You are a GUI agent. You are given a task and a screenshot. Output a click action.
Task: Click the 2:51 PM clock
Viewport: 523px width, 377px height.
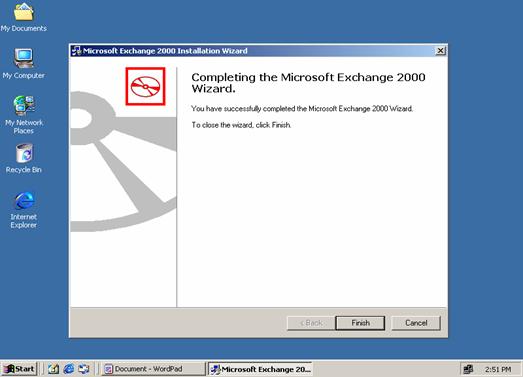(498, 369)
